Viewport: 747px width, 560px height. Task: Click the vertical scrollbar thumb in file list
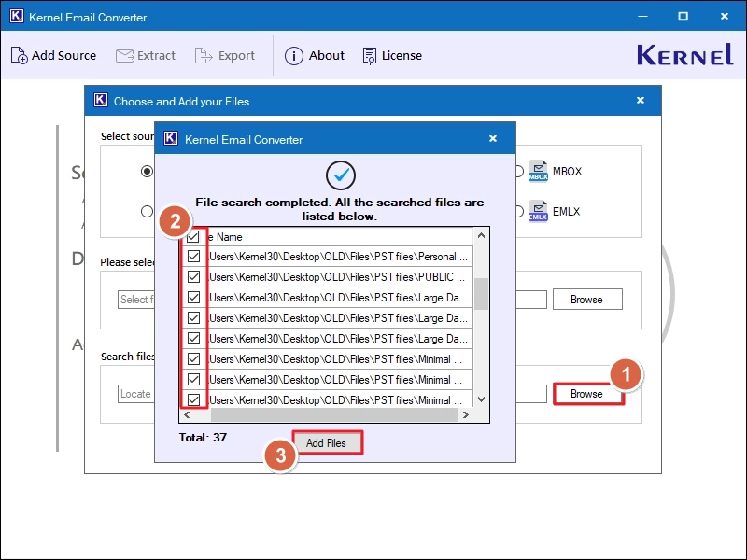point(481,294)
